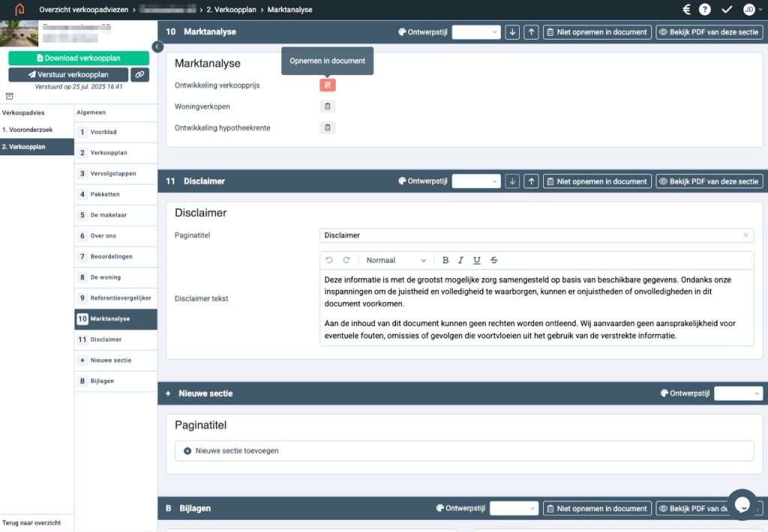
Task: Toggle bold formatting in editor
Action: point(445,260)
